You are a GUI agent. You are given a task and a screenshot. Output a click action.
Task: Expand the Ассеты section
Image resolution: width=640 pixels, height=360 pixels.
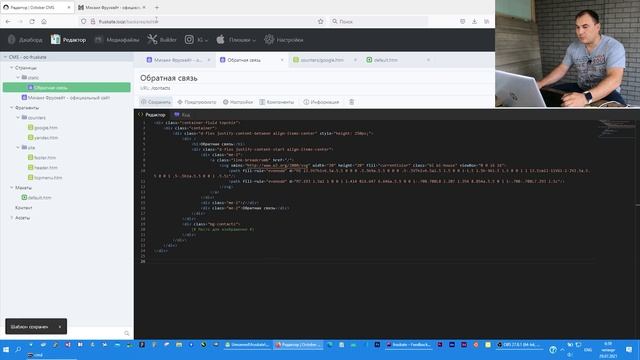(12, 218)
